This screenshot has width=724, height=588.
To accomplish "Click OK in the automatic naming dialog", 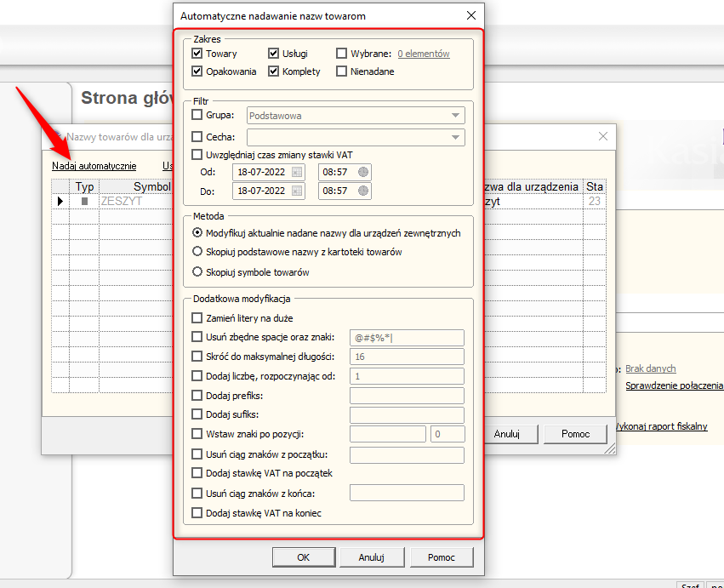I will 304,557.
